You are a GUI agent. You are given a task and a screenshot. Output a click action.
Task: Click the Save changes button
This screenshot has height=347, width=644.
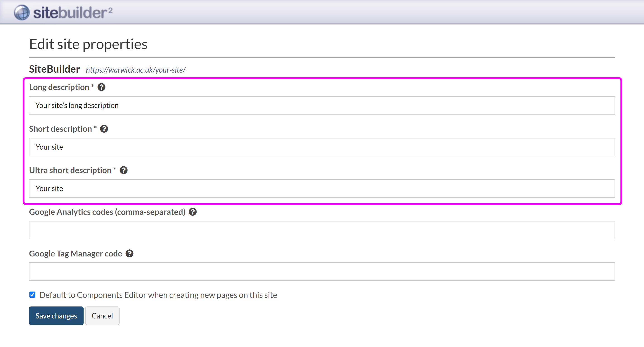click(x=56, y=316)
